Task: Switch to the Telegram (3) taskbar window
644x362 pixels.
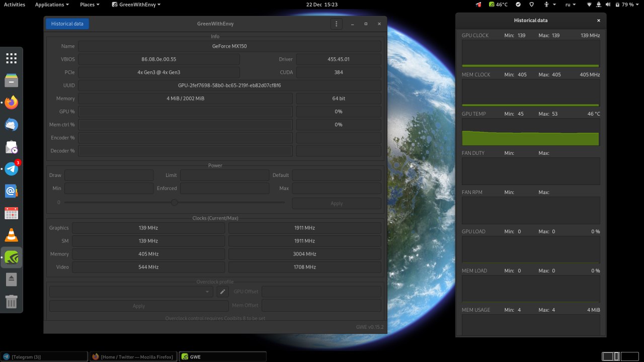Action: click(x=44, y=356)
